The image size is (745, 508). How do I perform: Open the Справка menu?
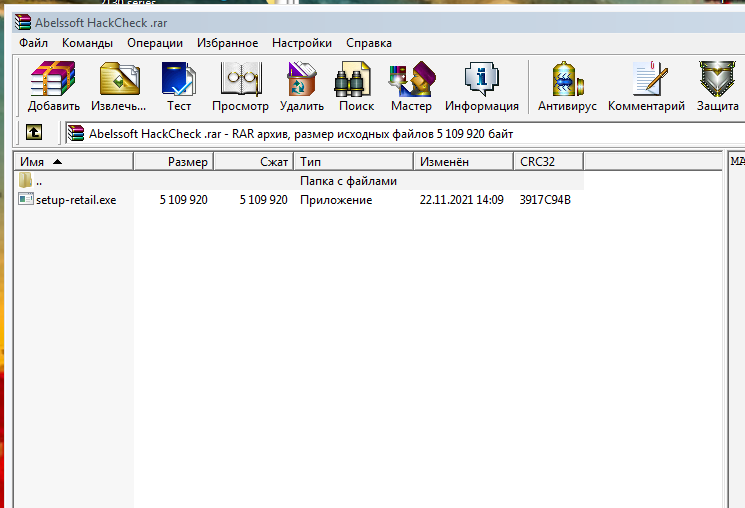click(x=369, y=43)
